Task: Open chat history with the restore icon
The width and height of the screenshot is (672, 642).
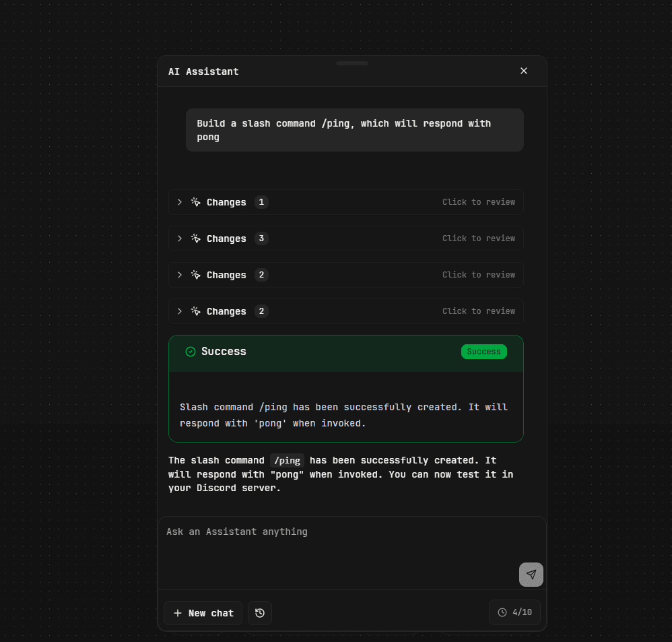Action: coord(260,612)
